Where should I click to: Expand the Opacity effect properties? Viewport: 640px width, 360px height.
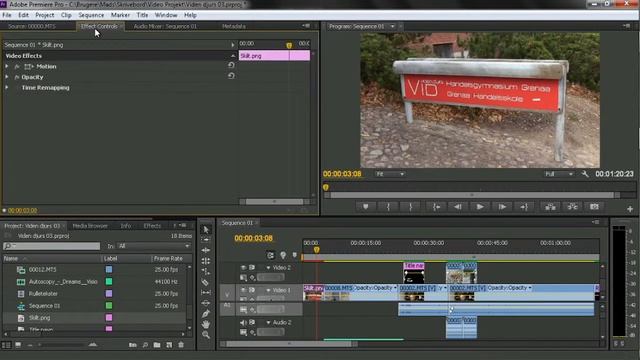[x=7, y=77]
